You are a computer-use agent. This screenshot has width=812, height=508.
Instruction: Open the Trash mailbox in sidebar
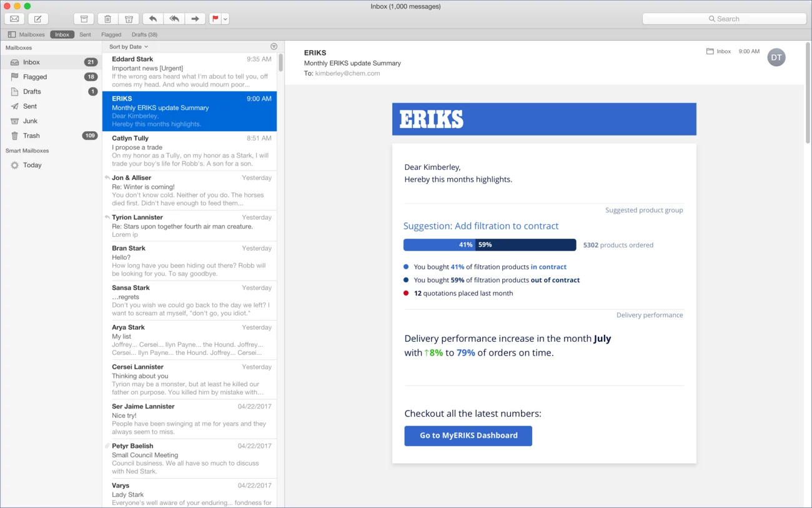51,136
